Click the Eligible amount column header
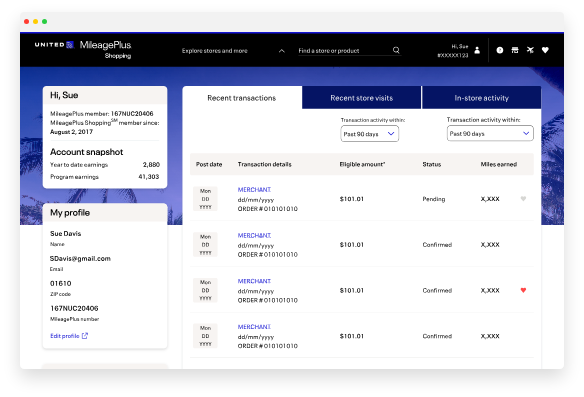 [x=362, y=164]
